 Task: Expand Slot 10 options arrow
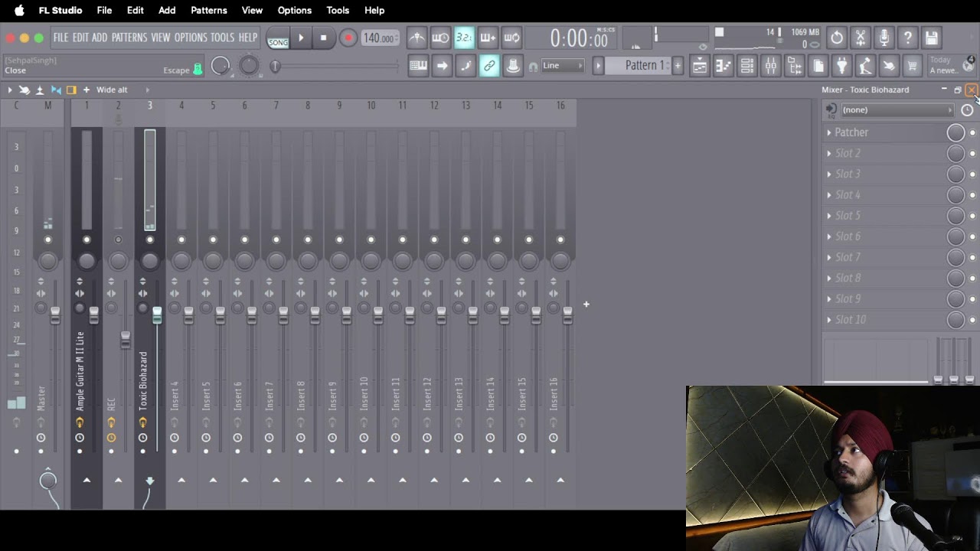(x=828, y=320)
